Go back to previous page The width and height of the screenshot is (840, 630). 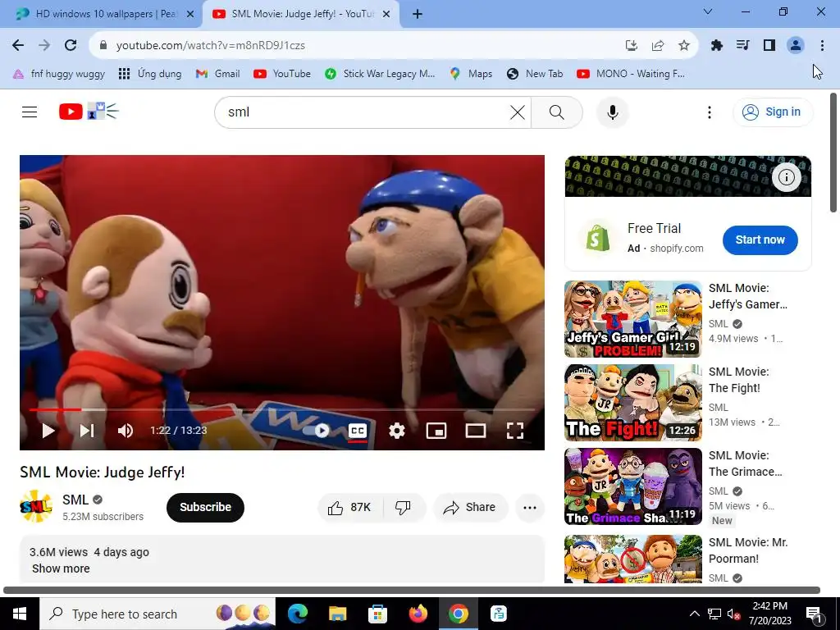[x=18, y=45]
